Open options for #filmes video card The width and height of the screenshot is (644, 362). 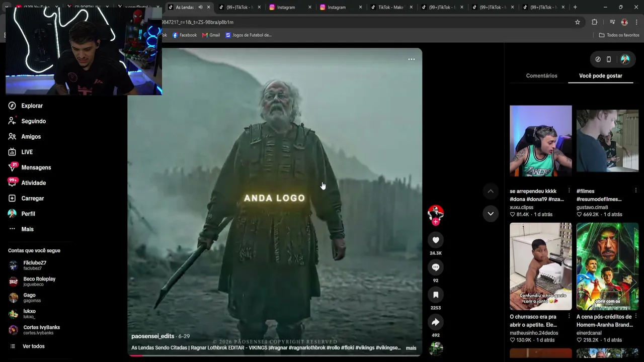click(636, 191)
